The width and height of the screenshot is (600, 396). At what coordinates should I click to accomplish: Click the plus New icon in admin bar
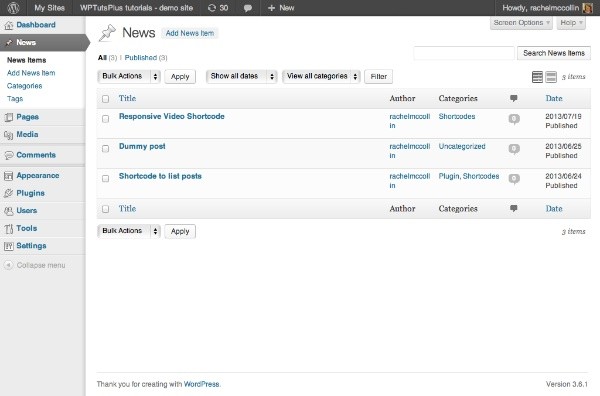coord(271,8)
